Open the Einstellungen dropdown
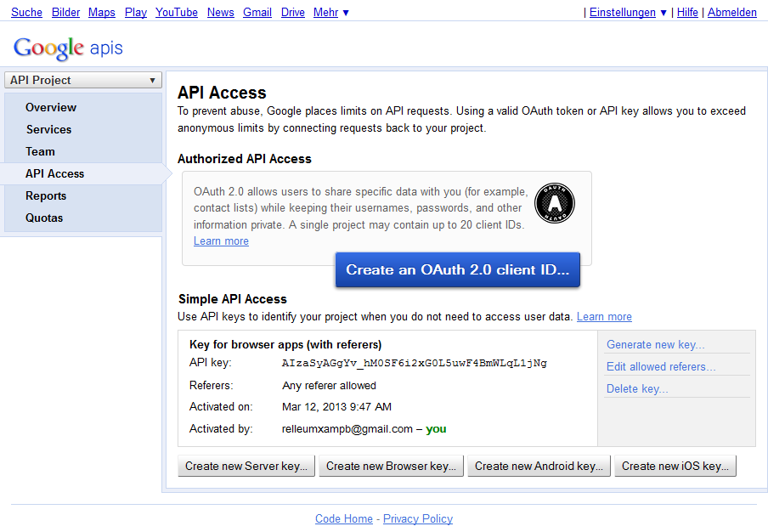Screen dimensions: 768x532 (623, 12)
